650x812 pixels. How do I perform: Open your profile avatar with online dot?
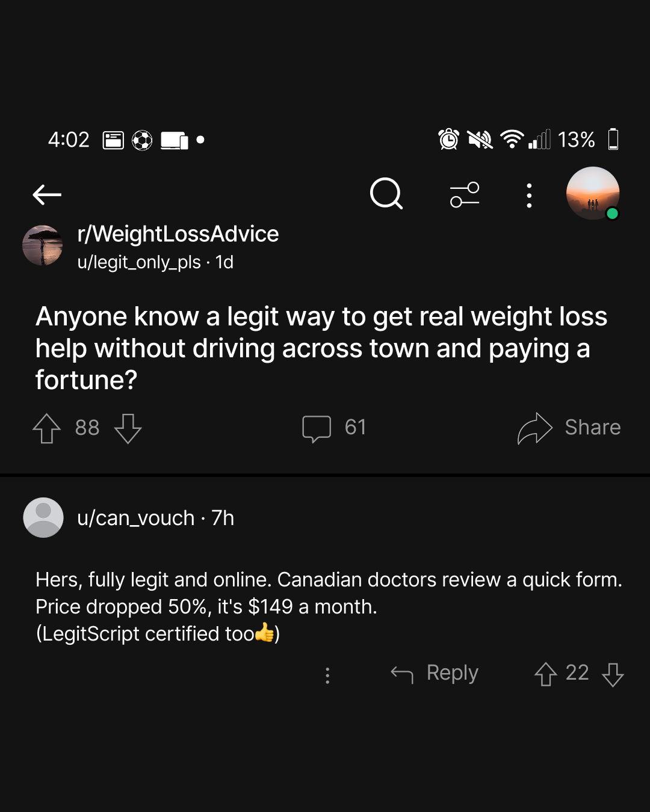pos(593,193)
